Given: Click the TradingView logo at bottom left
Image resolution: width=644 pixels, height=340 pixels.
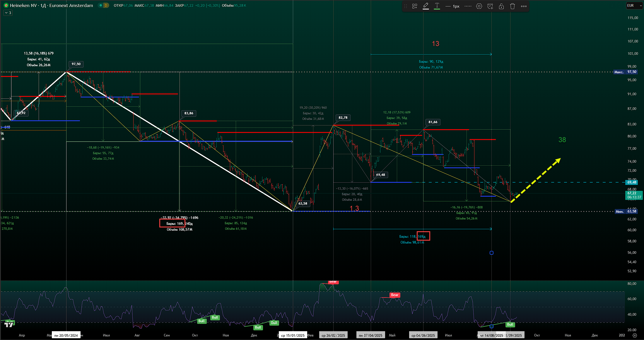Looking at the screenshot, I should point(9,324).
